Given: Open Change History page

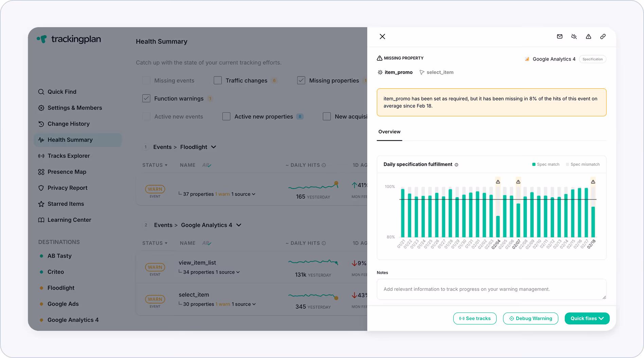Looking at the screenshot, I should tap(69, 124).
